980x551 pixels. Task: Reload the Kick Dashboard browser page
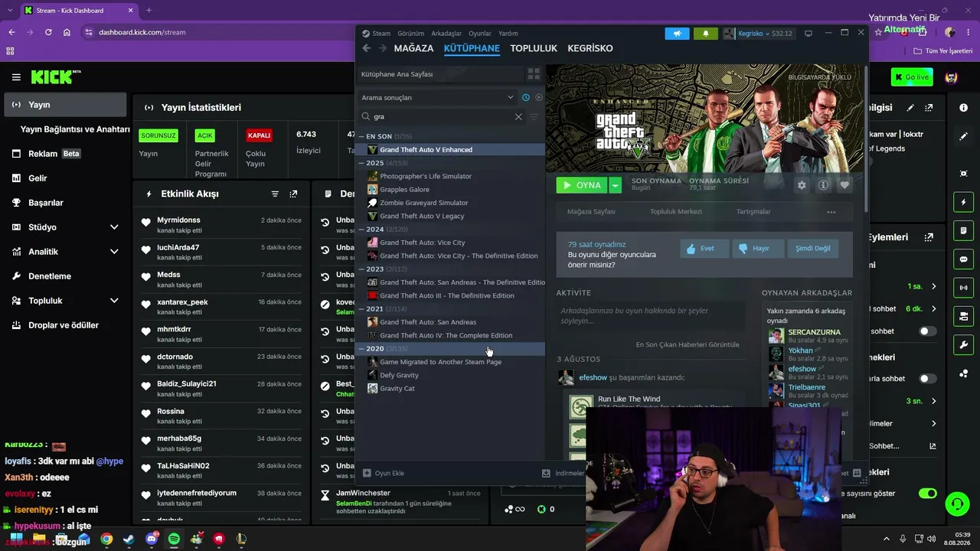pos(48,32)
